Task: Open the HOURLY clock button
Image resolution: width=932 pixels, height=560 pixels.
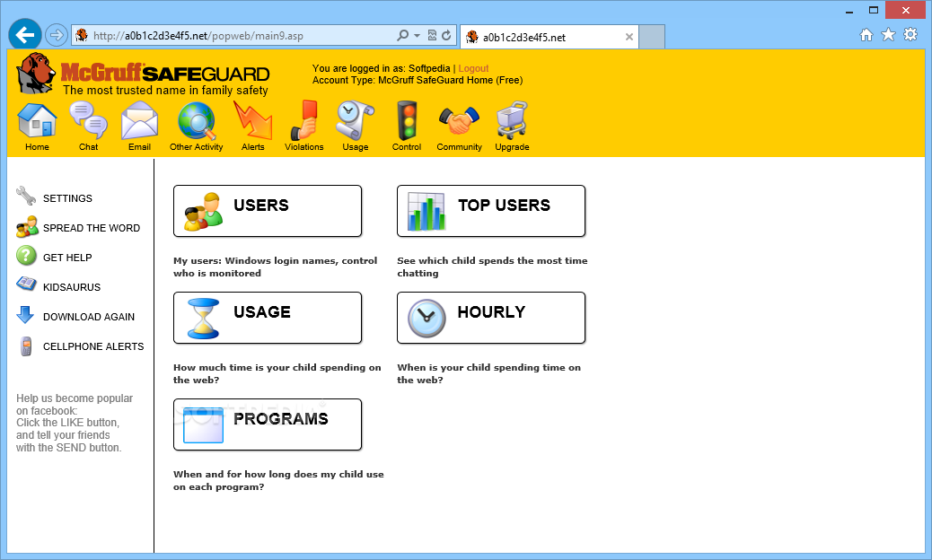Action: [491, 318]
